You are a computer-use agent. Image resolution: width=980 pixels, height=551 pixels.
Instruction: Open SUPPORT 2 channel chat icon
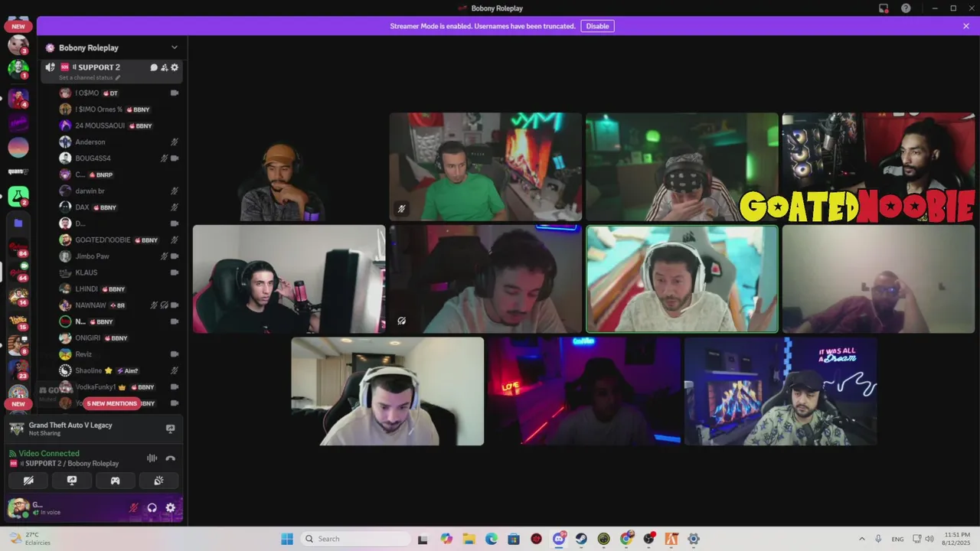[x=154, y=67]
